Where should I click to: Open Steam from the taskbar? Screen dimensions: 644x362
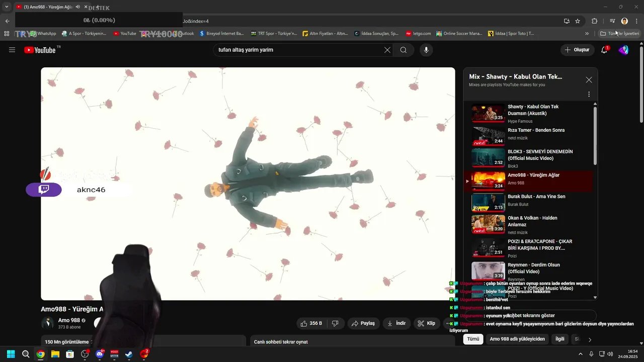[129, 354]
